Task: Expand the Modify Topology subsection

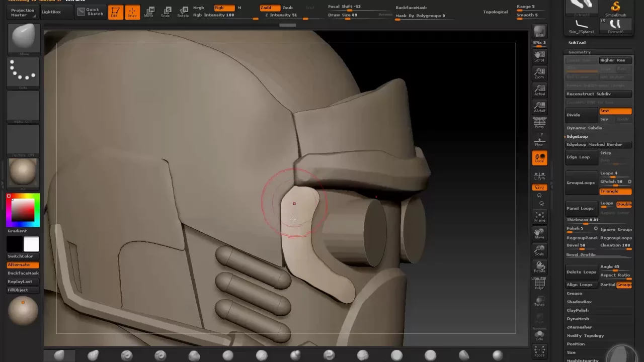Action: click(585, 335)
